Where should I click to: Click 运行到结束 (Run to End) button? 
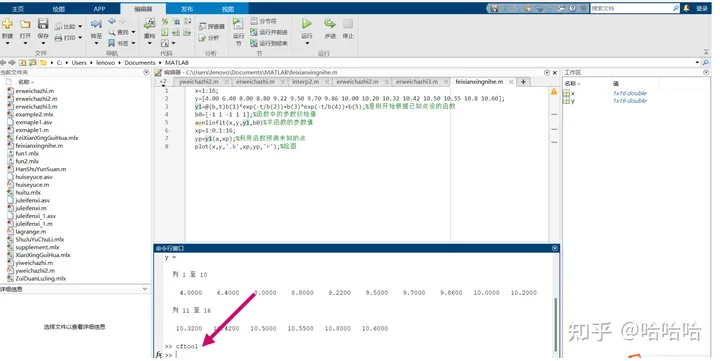(269, 43)
